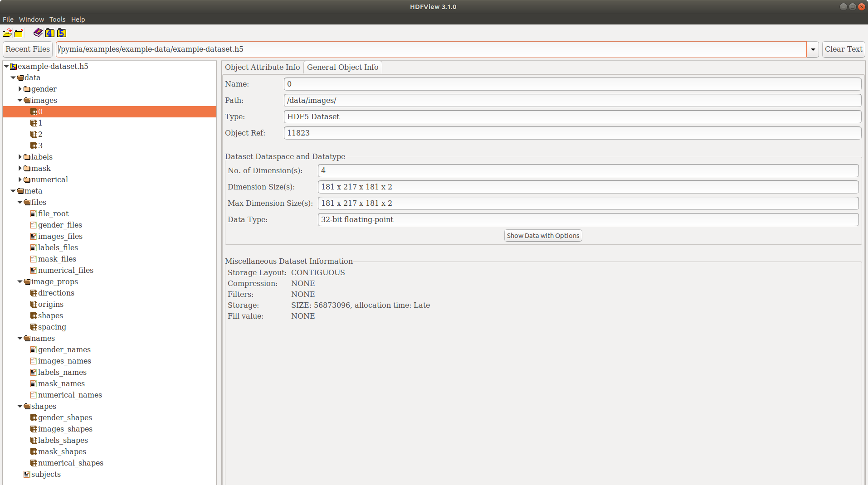868x485 pixels.
Task: Click the HDF4 library version icon
Action: coord(50,33)
